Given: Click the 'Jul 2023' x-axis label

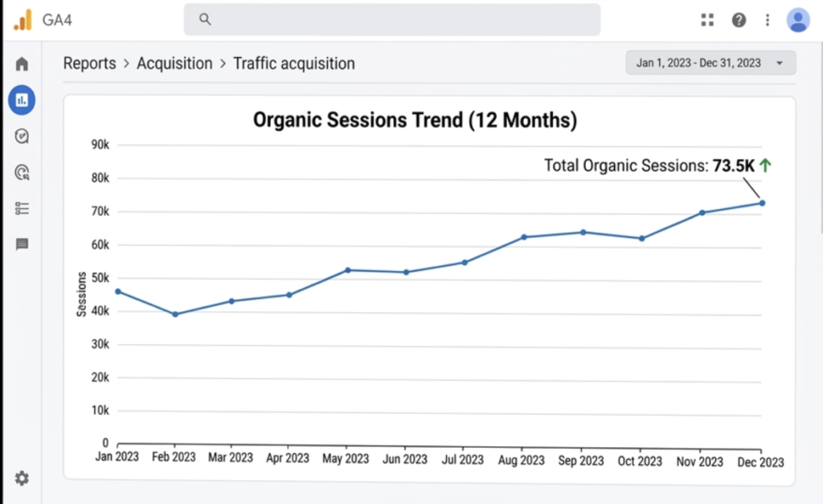Looking at the screenshot, I should click(462, 460).
